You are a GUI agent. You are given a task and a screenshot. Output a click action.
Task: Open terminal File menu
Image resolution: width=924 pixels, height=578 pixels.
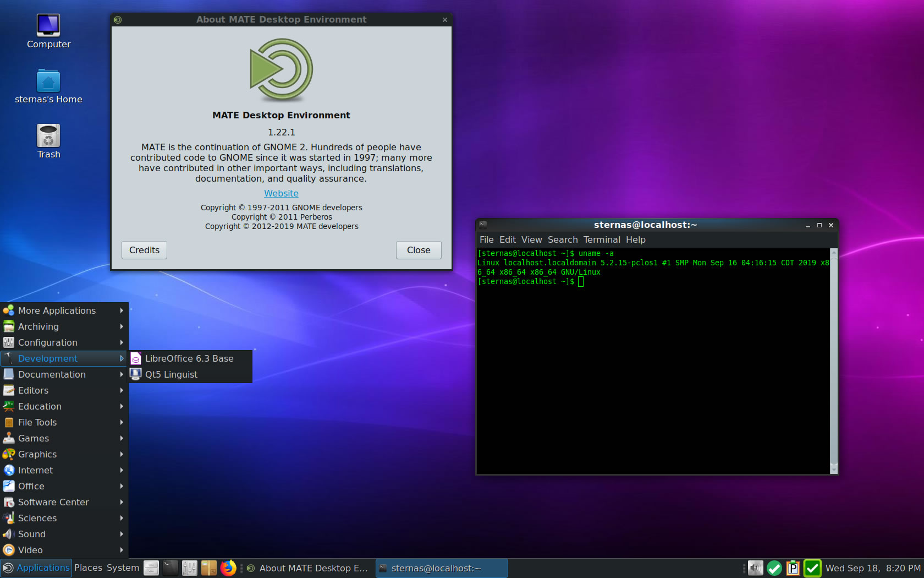click(x=486, y=240)
